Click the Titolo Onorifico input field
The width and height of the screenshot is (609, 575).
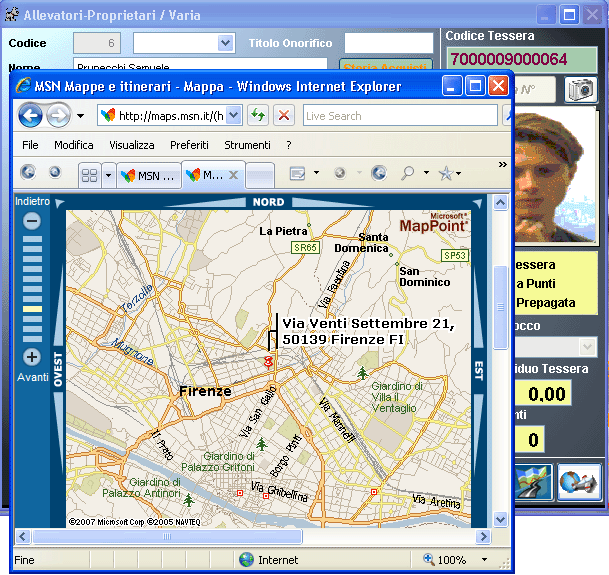point(389,43)
